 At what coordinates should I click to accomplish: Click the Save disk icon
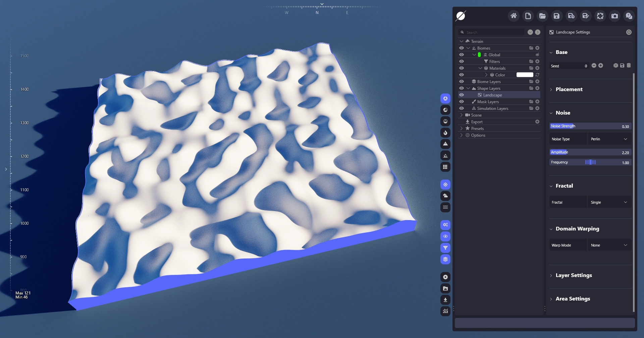pos(557,16)
